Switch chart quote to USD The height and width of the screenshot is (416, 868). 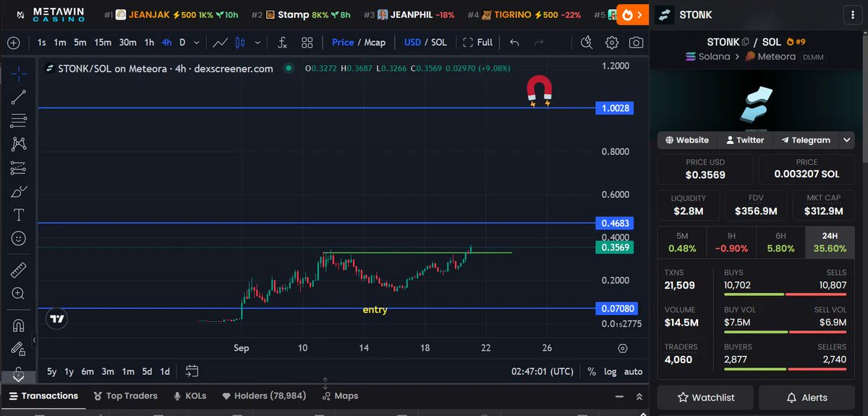click(x=412, y=43)
